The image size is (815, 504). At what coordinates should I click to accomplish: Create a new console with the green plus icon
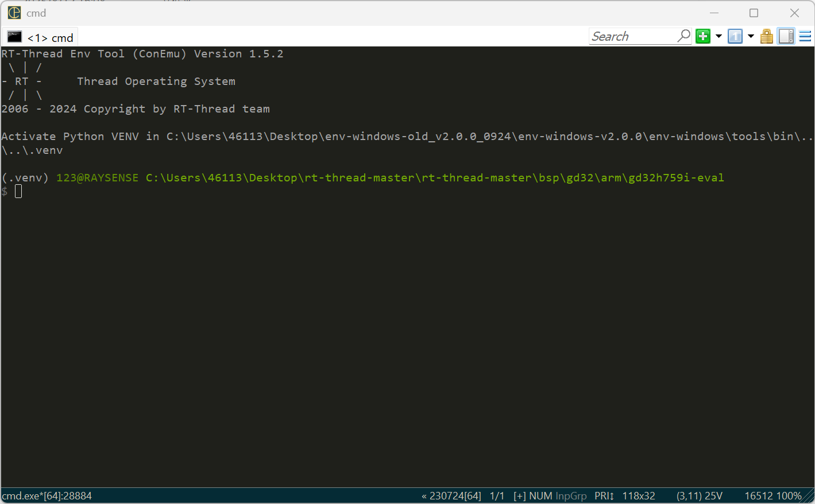click(x=702, y=36)
